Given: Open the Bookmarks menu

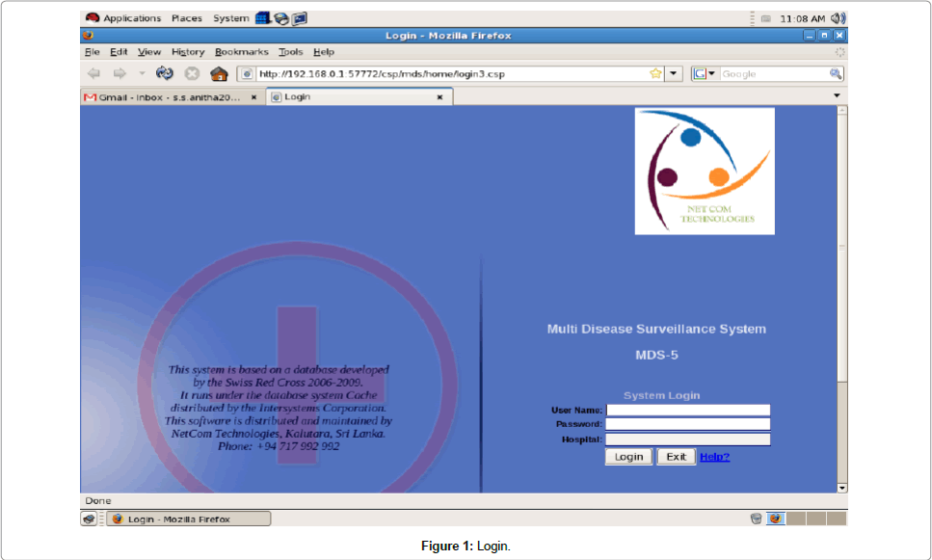Looking at the screenshot, I should pos(241,52).
